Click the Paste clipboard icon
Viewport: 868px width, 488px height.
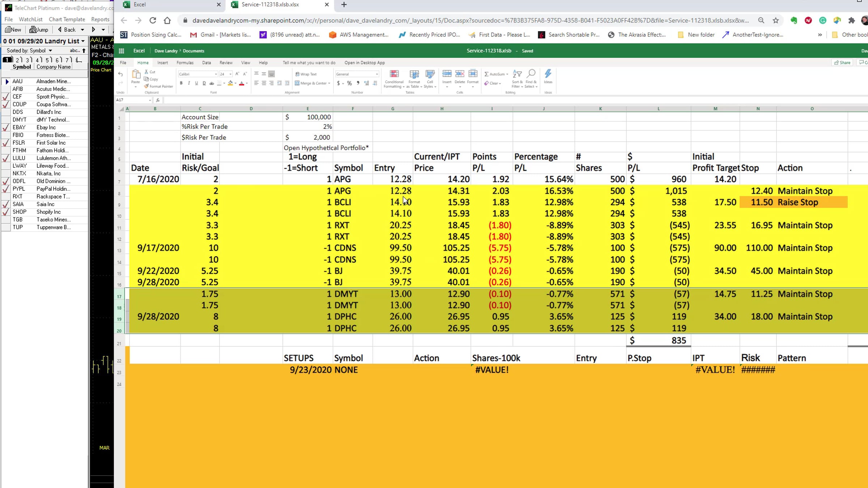click(136, 74)
